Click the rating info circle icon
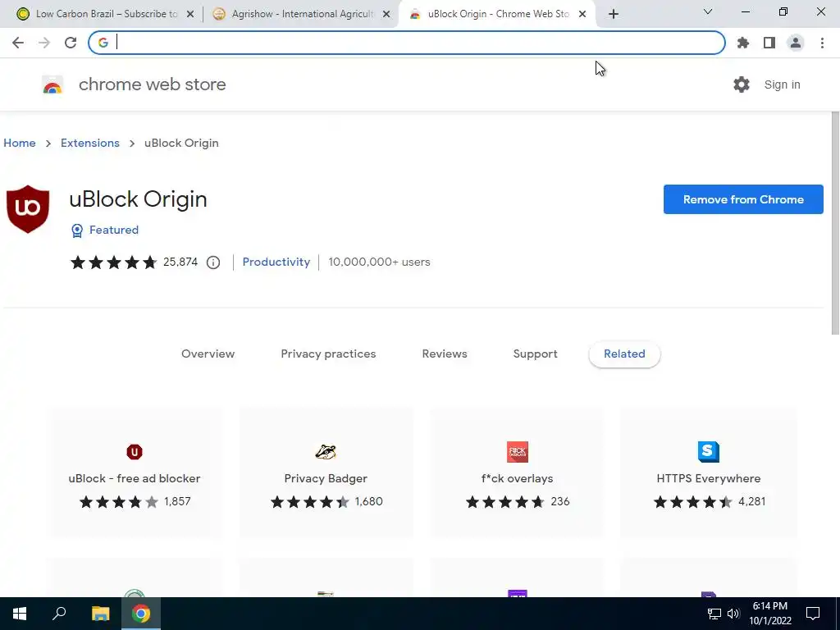This screenshot has height=630, width=840. click(213, 262)
